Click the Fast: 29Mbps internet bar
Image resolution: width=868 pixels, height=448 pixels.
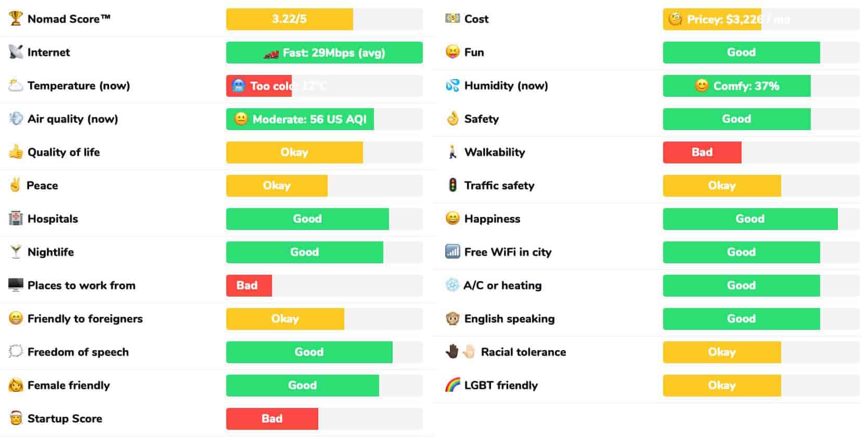point(325,53)
